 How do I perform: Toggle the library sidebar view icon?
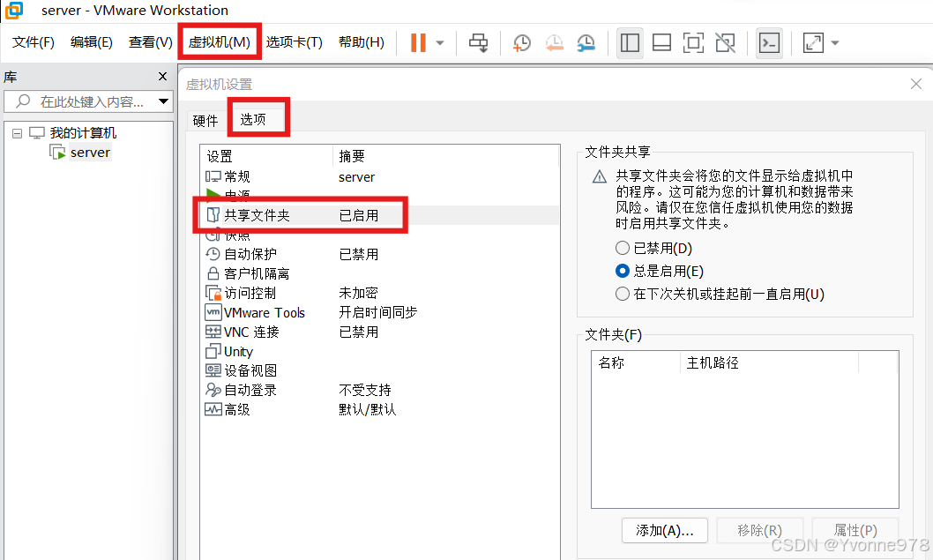(x=631, y=43)
